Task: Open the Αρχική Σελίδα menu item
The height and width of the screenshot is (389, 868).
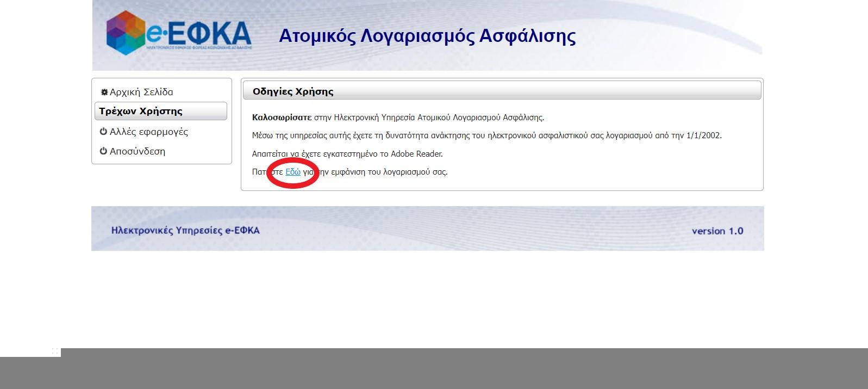Action: [x=141, y=92]
